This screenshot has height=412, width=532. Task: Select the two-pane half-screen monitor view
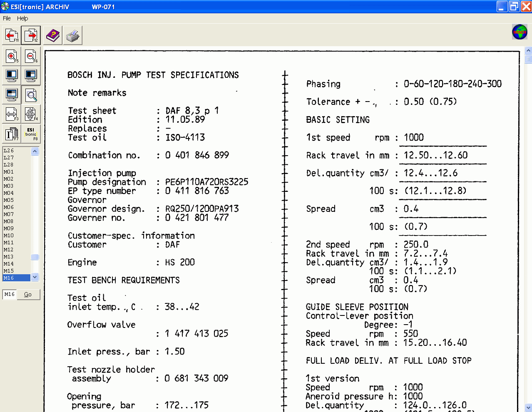(x=12, y=75)
